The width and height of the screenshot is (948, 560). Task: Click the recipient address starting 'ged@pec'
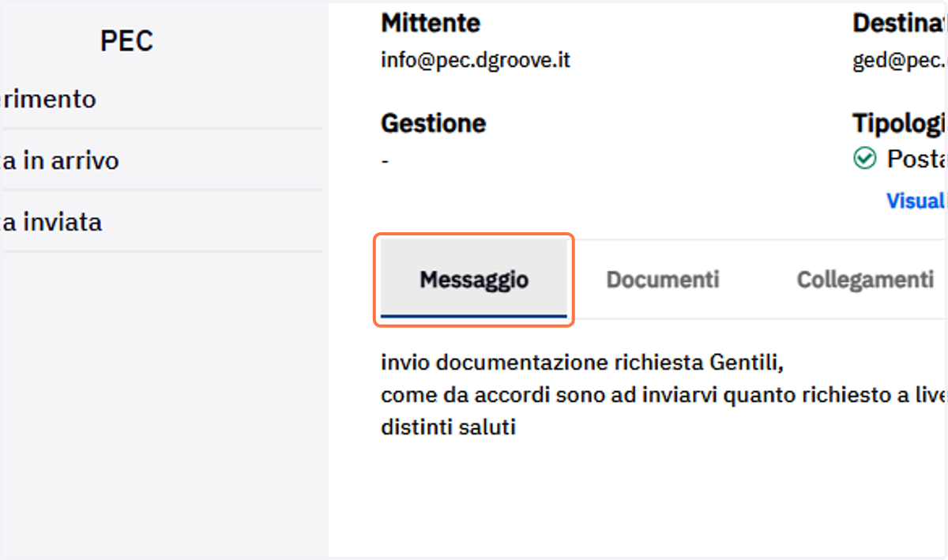900,61
